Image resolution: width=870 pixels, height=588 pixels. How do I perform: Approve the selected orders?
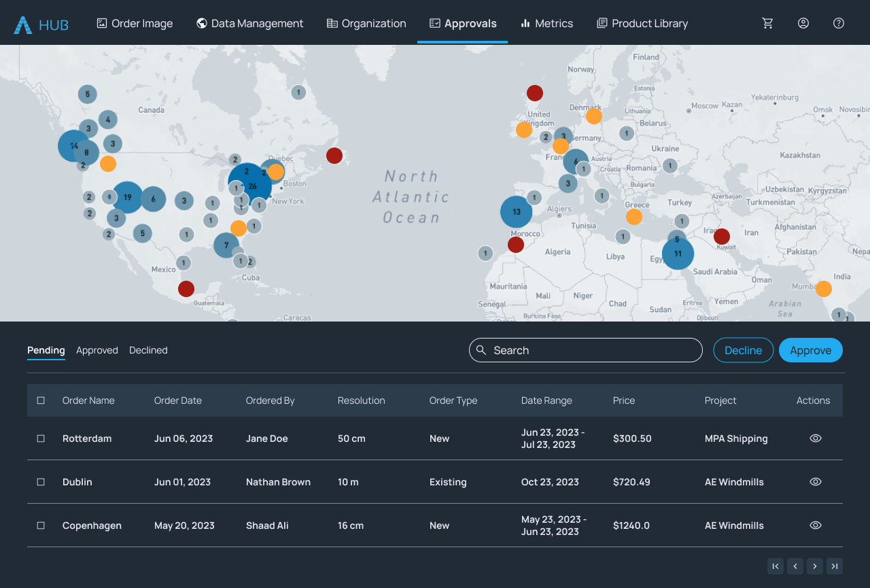810,349
